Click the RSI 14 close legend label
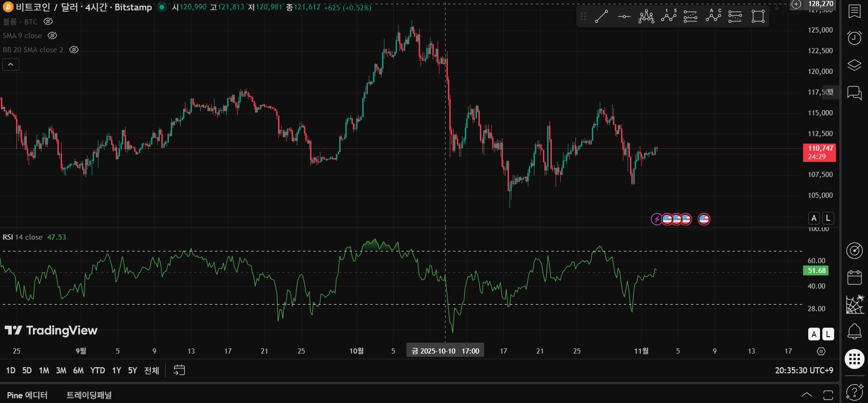This screenshot has height=403, width=868. click(23, 237)
